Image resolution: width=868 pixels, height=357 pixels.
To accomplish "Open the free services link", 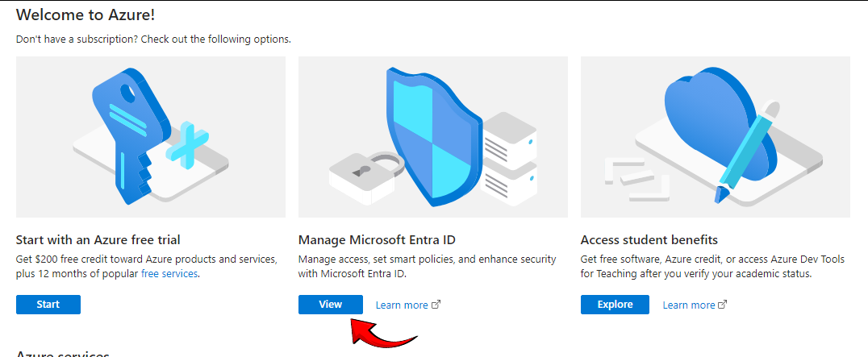I will click(169, 273).
